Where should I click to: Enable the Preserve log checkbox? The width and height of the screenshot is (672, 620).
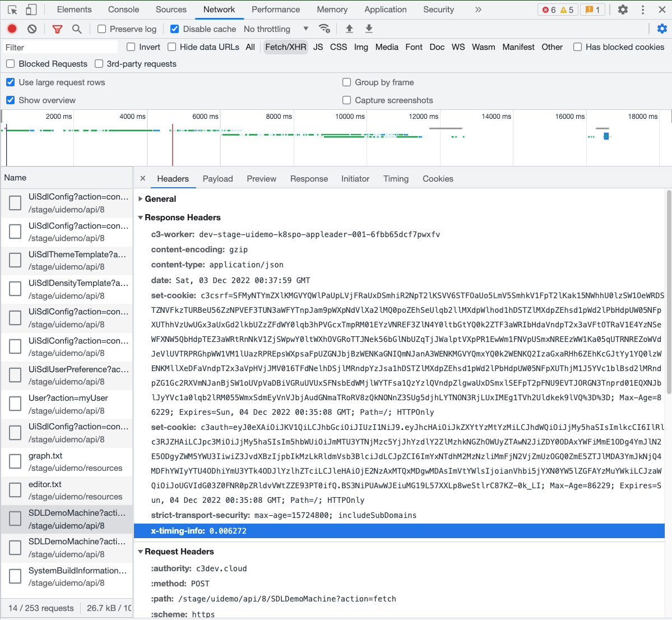click(102, 29)
